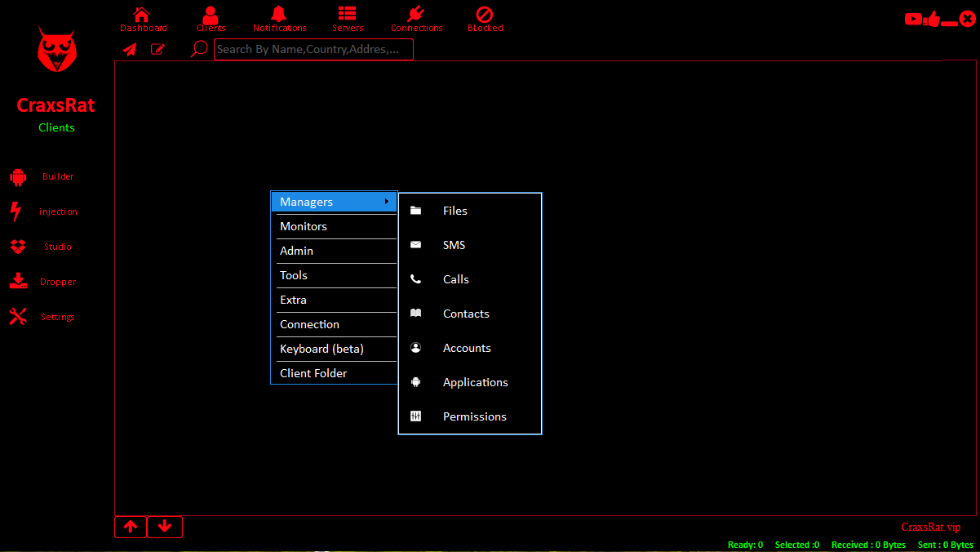The image size is (980, 552).
Task: Choose Applications in the Managers submenu
Action: (x=470, y=382)
